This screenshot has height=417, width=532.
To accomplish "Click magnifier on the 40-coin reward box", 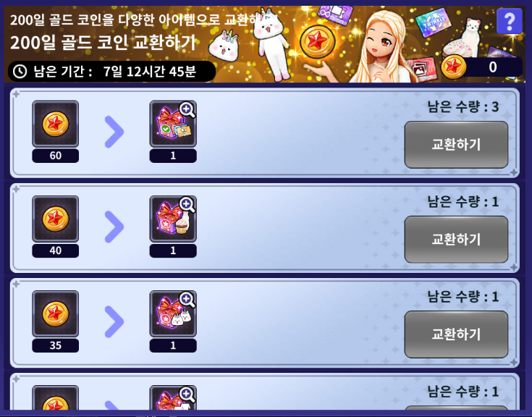I will (187, 205).
